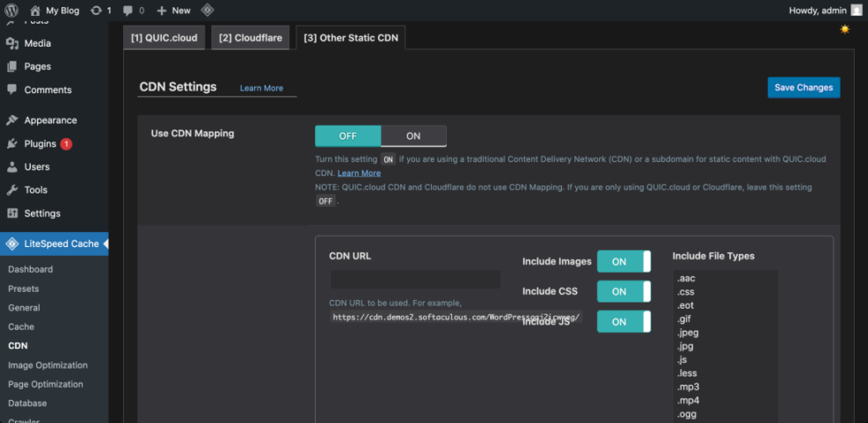Open the LiteSpeed Cache menu
Screen dimensions: 868x423
coord(55,244)
